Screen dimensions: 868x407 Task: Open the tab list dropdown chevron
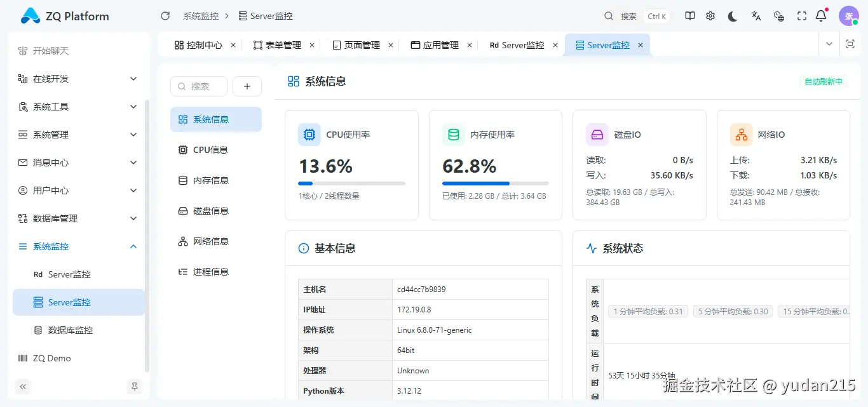coord(829,44)
